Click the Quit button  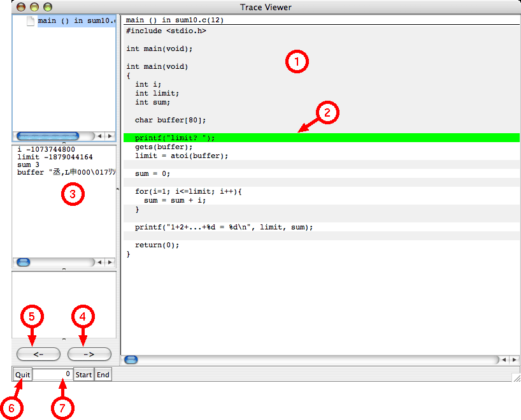(x=22, y=375)
